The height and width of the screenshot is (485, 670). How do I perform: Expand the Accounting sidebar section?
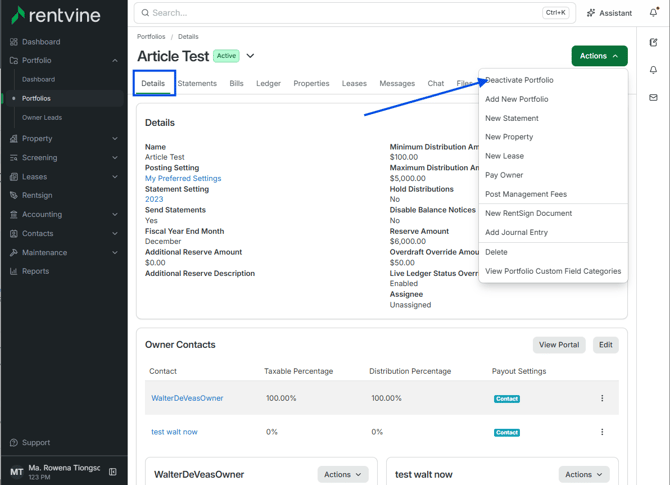pos(115,215)
